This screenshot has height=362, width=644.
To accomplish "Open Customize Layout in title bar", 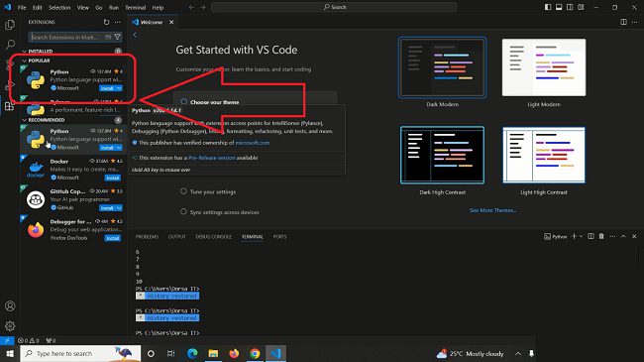I will tap(581, 7).
